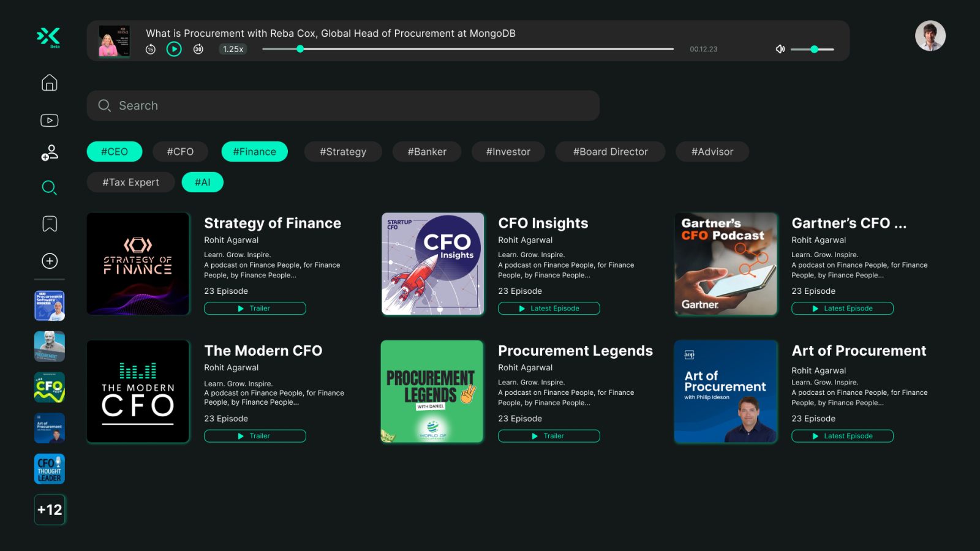Screen dimensions: 980x551
Task: Open The Modern CFO title
Action: tap(263, 351)
